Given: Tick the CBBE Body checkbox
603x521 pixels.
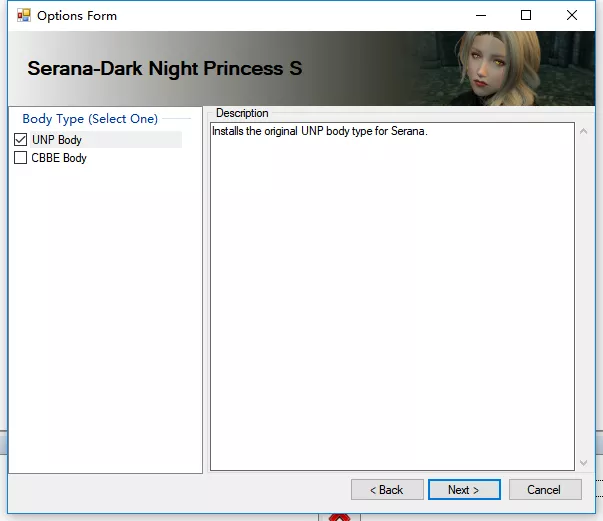Looking at the screenshot, I should (20, 158).
